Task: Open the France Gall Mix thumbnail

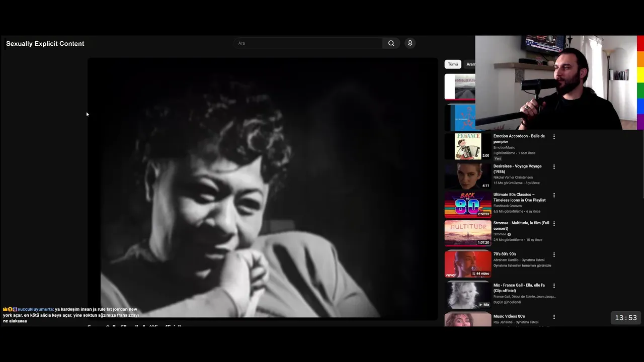Action: pos(468,295)
